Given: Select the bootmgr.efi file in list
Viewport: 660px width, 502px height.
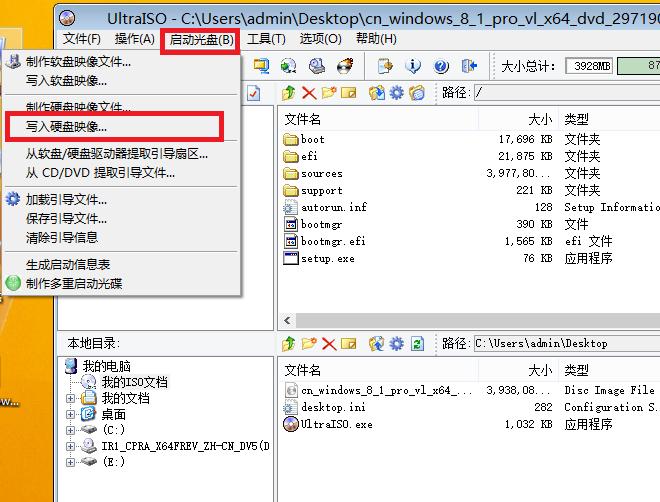Looking at the screenshot, I should tap(333, 241).
